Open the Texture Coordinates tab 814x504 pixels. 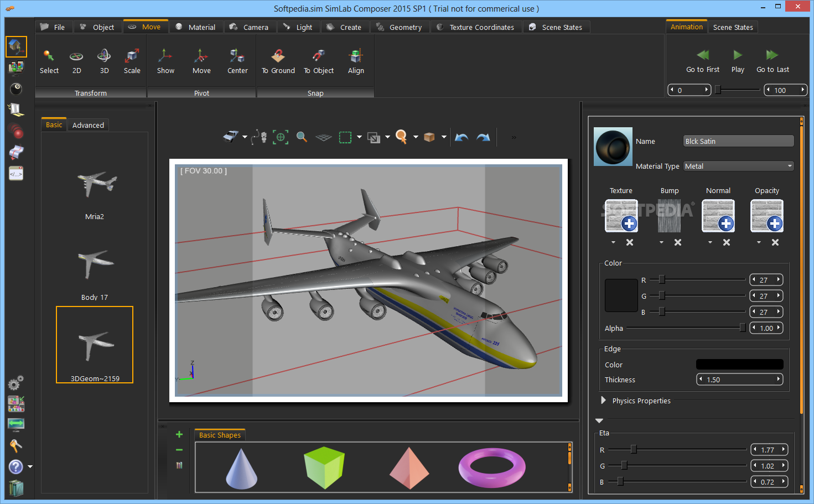pyautogui.click(x=476, y=27)
